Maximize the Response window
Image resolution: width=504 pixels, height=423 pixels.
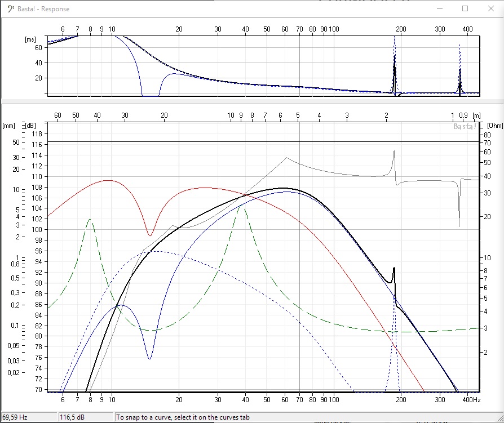465,8
